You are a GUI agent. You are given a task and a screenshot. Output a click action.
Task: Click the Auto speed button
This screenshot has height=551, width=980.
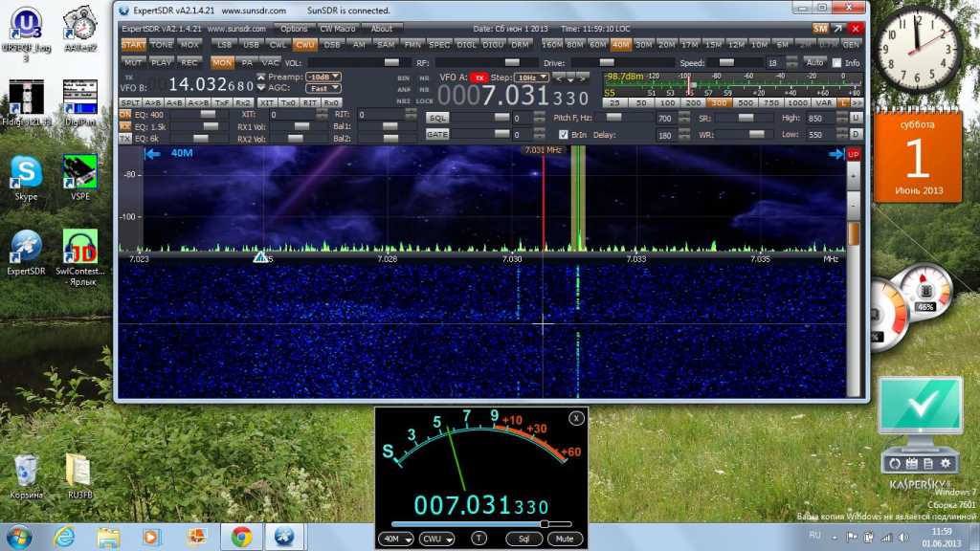coord(815,62)
